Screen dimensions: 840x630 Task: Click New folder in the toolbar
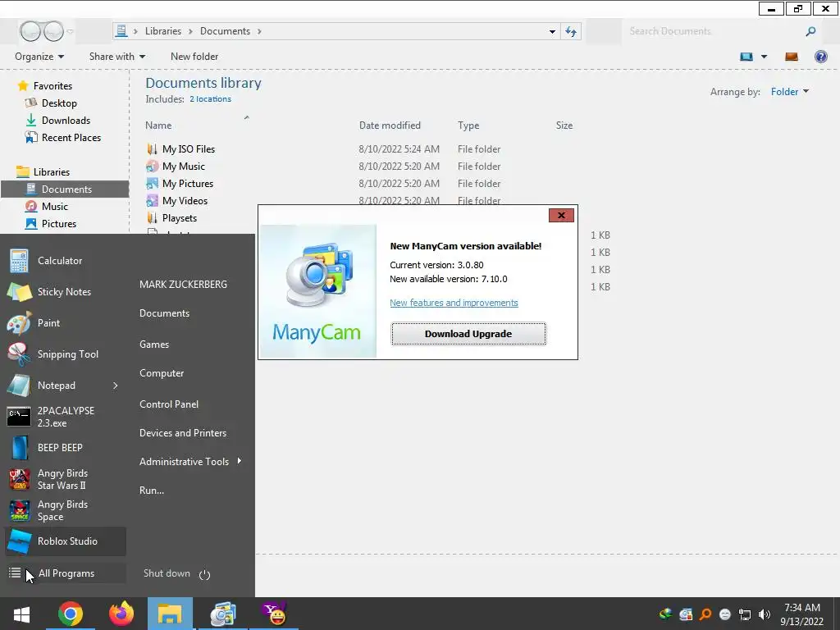[194, 57]
